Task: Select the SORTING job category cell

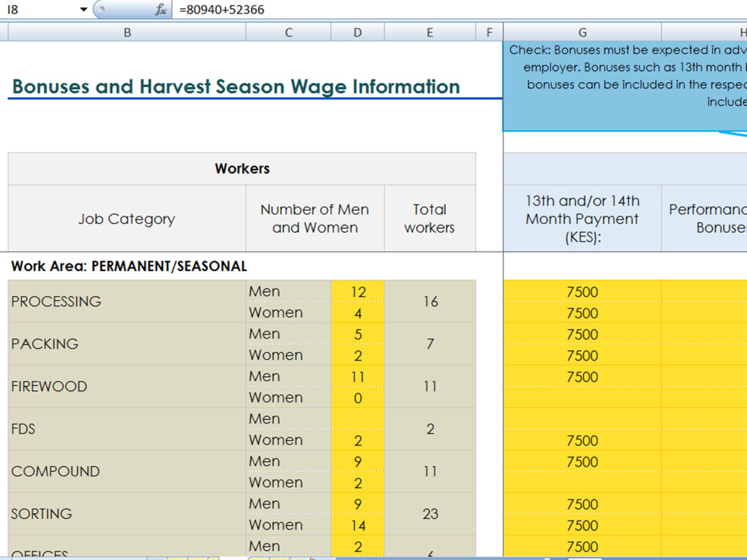Action: tap(127, 514)
